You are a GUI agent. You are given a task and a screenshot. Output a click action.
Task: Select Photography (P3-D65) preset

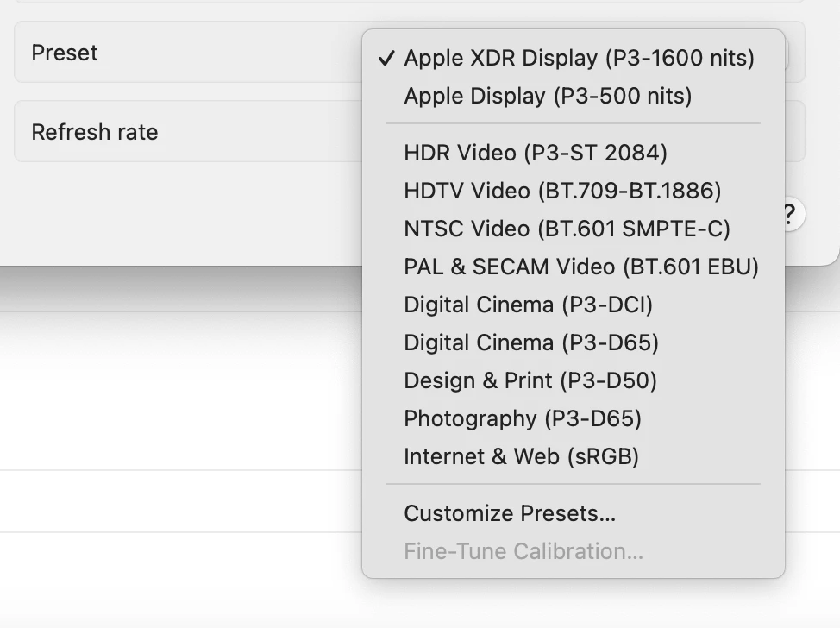pos(522,418)
